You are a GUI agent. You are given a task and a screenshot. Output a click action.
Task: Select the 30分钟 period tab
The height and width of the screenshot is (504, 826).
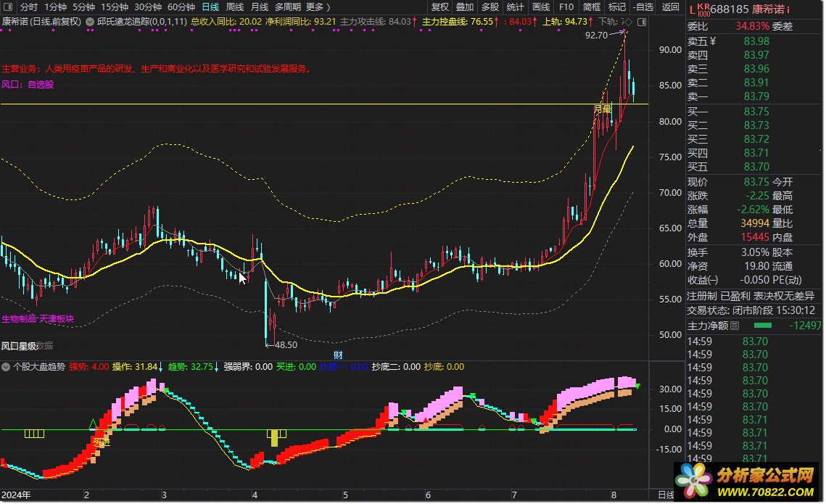[x=147, y=7]
